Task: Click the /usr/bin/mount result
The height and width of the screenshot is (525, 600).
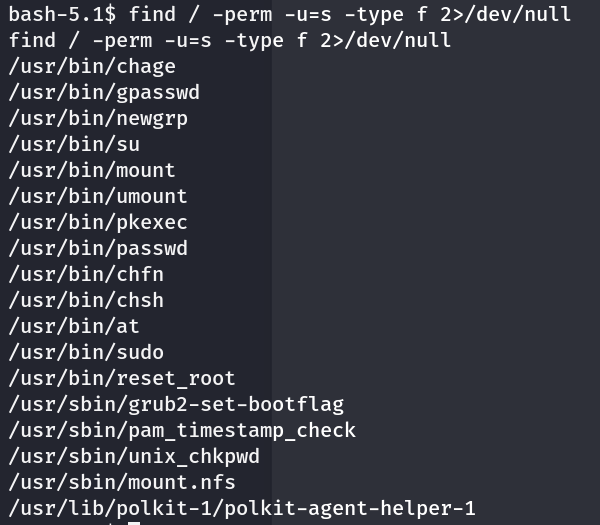Action: [x=92, y=170]
